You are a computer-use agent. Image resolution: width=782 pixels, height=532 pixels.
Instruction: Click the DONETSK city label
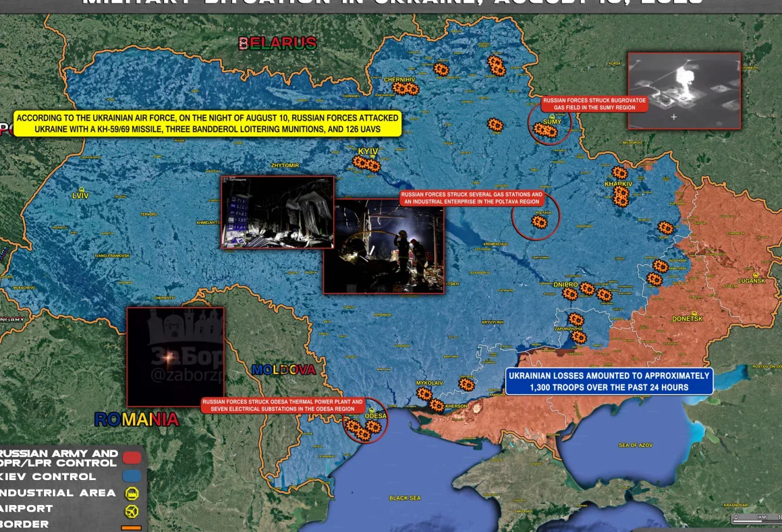pos(688,319)
